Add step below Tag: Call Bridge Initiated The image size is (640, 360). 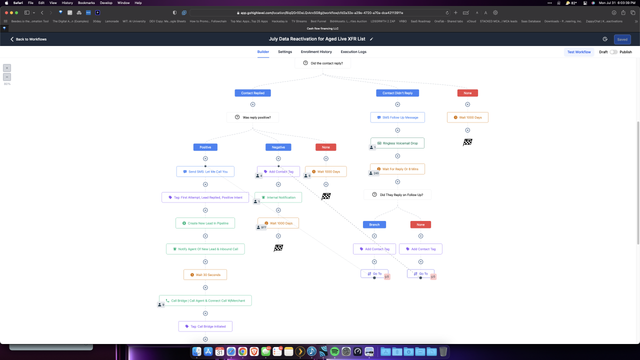tap(205, 339)
